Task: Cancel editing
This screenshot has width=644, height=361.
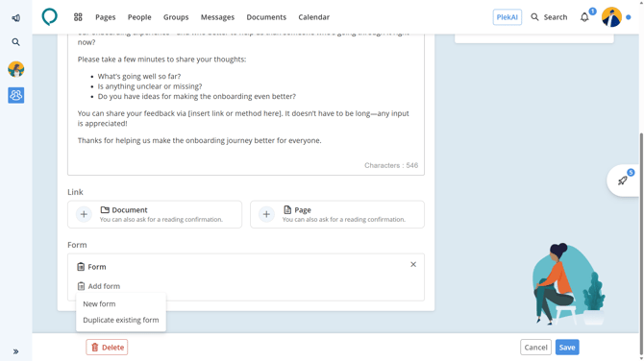Action: pos(535,347)
